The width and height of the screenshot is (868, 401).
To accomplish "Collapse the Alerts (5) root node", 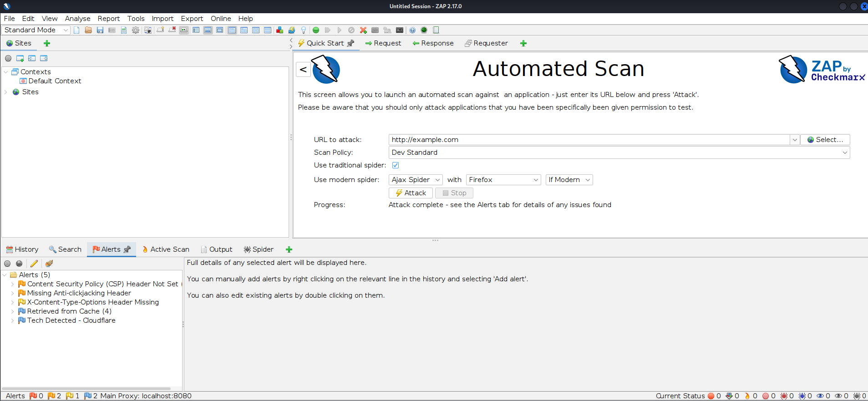I will [x=5, y=275].
